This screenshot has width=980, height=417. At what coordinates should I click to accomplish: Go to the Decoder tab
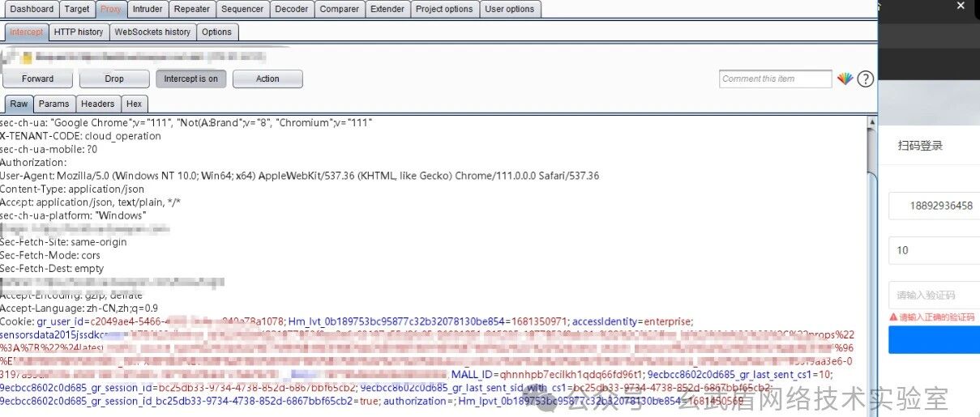(x=292, y=9)
